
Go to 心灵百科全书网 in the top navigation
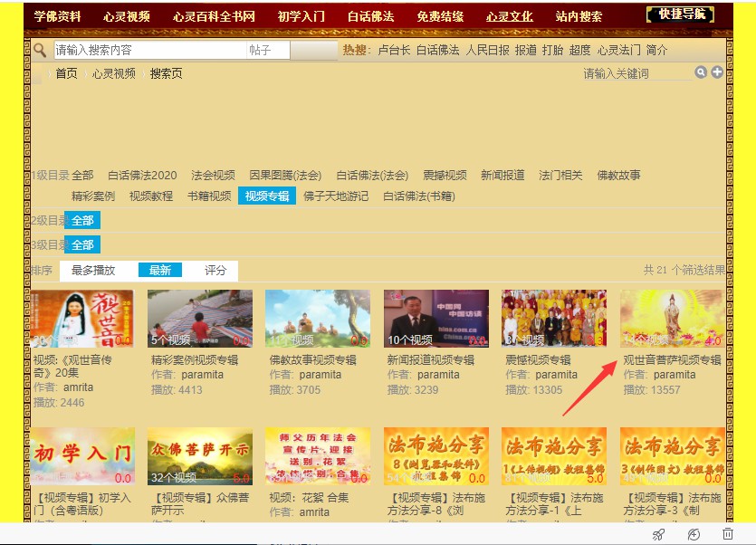tap(214, 16)
